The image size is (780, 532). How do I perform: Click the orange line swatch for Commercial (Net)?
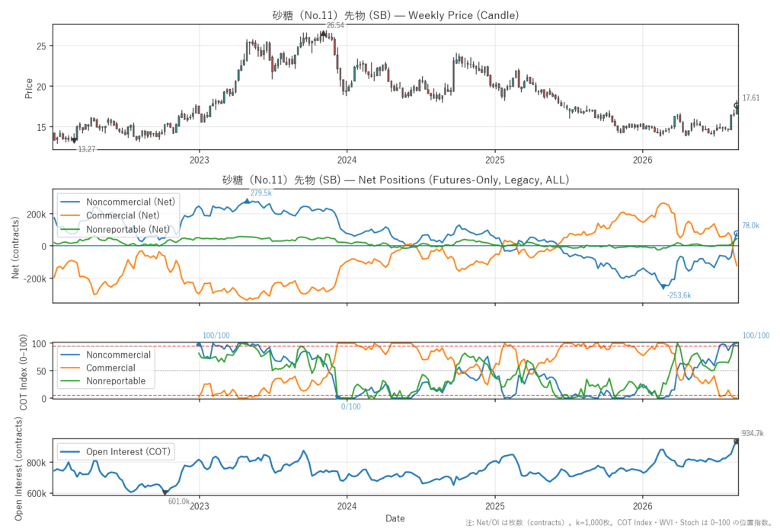(x=70, y=215)
